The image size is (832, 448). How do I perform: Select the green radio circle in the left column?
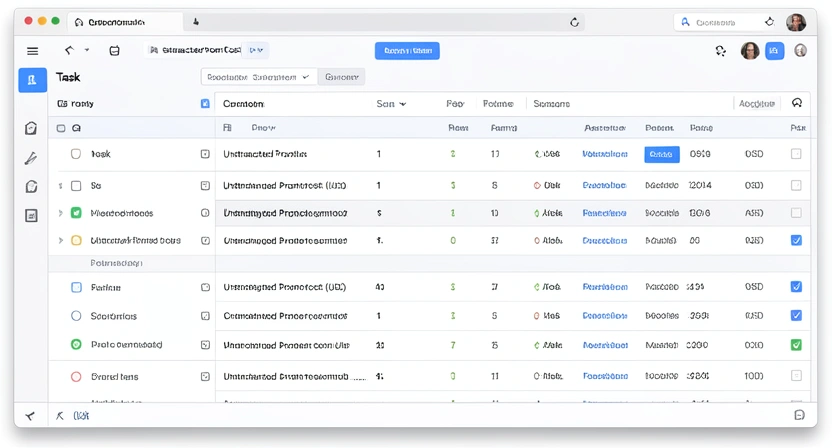point(76,344)
